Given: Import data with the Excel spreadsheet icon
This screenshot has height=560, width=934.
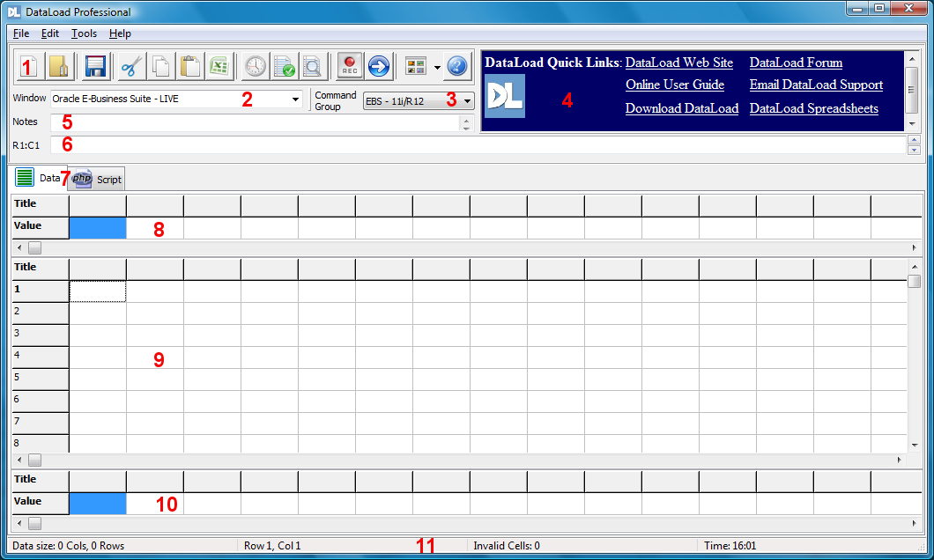Looking at the screenshot, I should (x=219, y=66).
